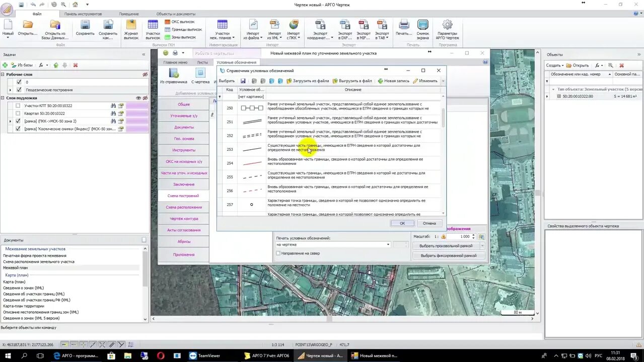Check the Участки КПТ 50:20:0010322 checkbox
This screenshot has height=362, width=644.
[x=18, y=106]
